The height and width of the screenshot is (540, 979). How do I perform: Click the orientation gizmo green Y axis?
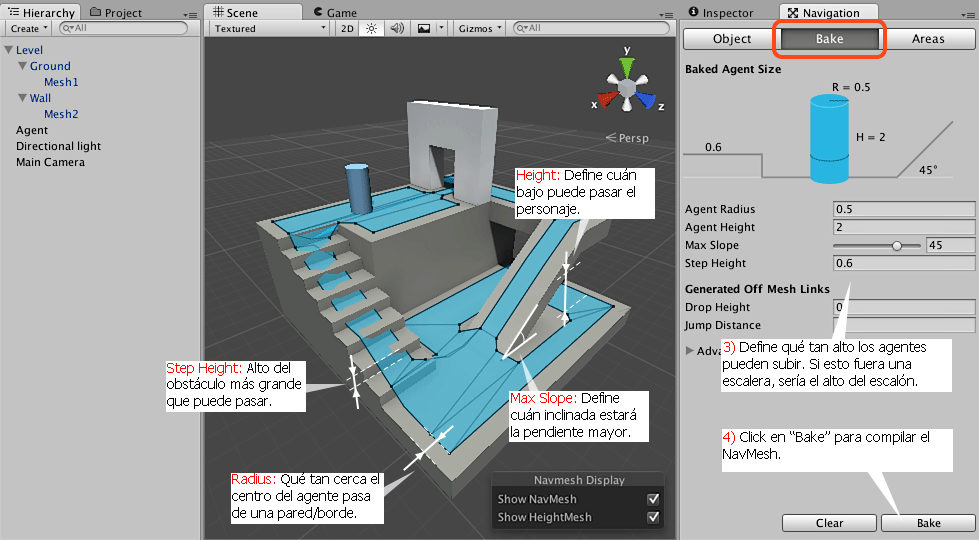[x=626, y=64]
